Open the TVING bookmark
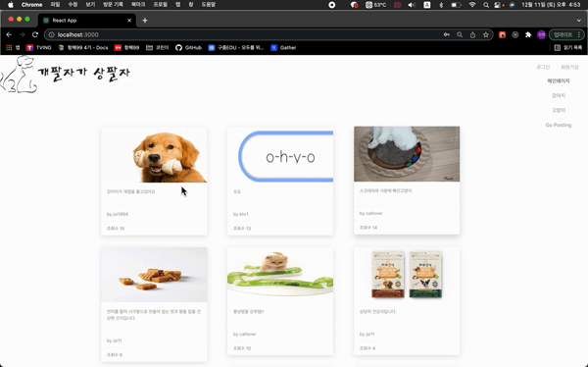Screen dimensions: 588x367 tap(38, 48)
